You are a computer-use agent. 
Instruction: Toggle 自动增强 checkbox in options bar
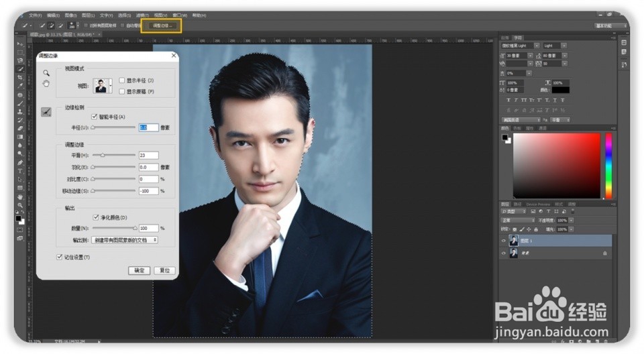122,25
